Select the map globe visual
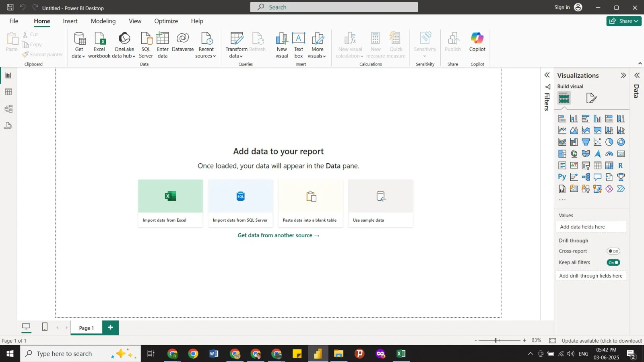This screenshot has height=362, width=644. coord(574,154)
